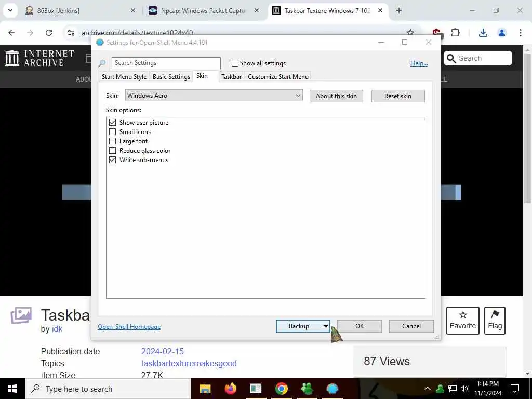Viewport: 532px width, 399px height.
Task: Close the Taskbar Texture Windows 7 tab
Action: [x=380, y=10]
